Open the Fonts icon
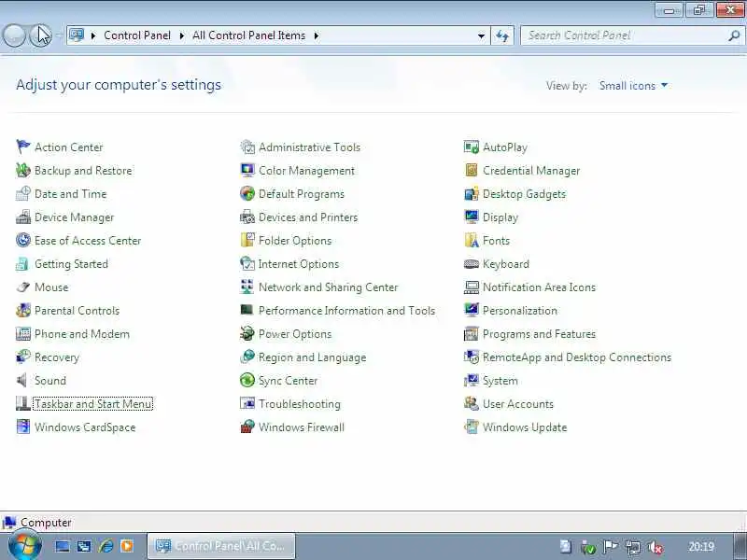 point(472,240)
